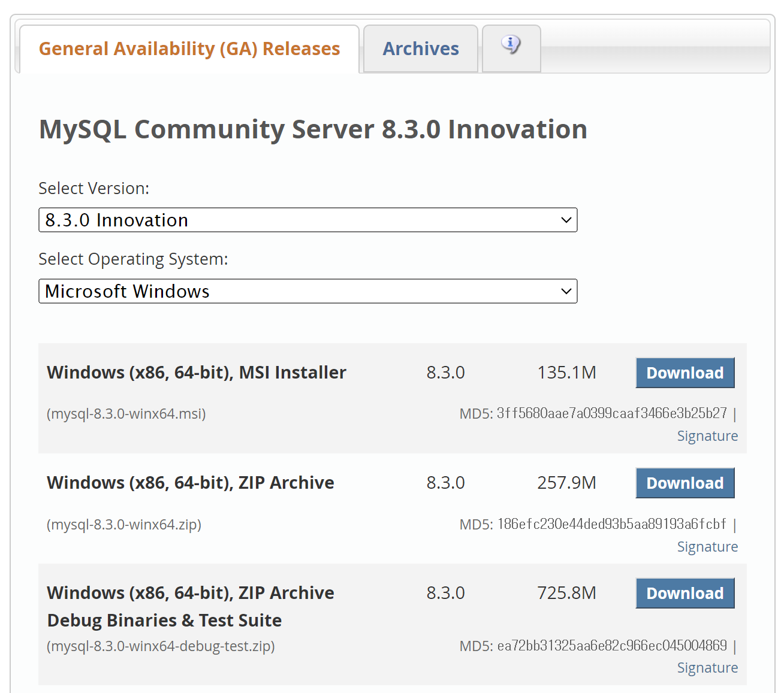Image resolution: width=784 pixels, height=693 pixels.
Task: Click filename (mysql-8.3.0-winx64.msi)
Action: coord(126,414)
